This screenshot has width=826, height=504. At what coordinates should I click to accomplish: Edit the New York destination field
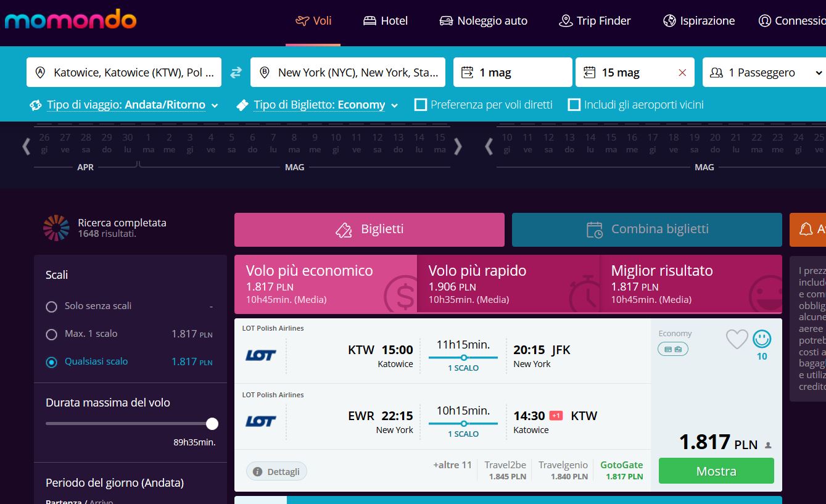348,72
